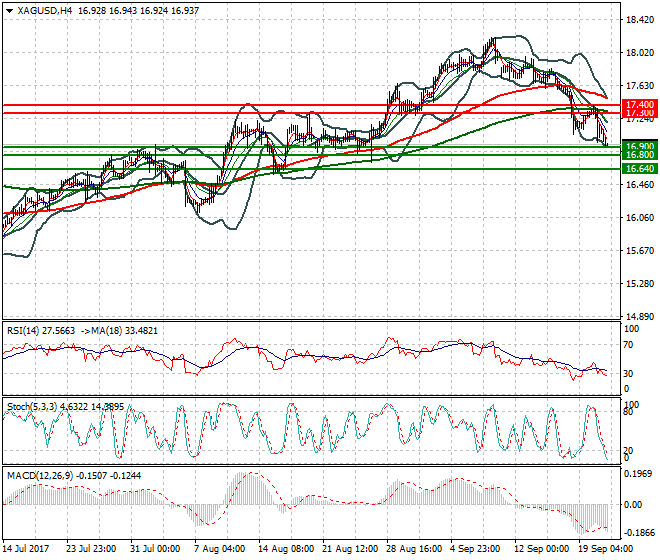Select the 17.630 price axis value

[640, 86]
